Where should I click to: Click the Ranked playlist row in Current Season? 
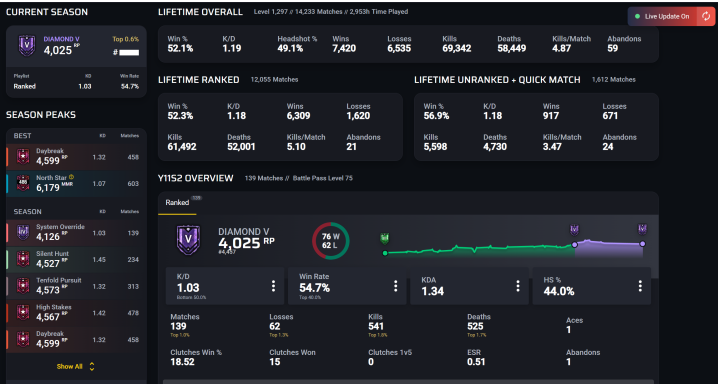[x=76, y=86]
